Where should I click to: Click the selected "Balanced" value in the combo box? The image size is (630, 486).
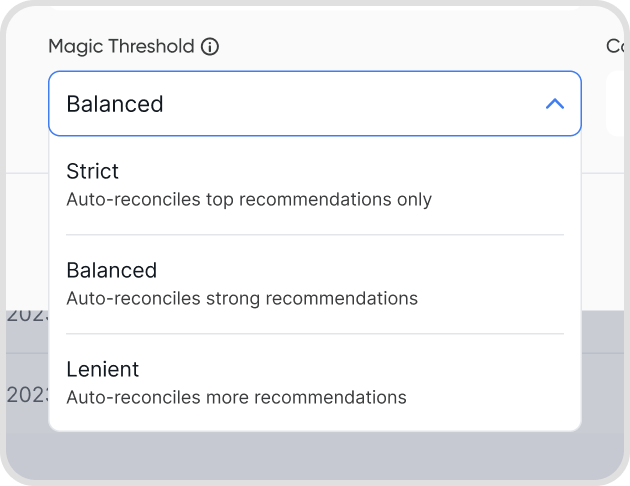pos(115,104)
